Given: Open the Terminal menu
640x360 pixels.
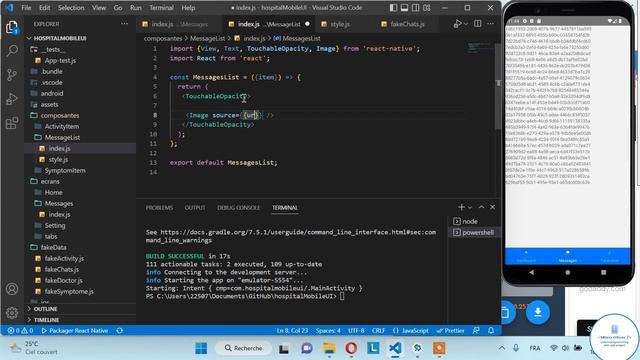Looking at the screenshot, I should [161, 8].
